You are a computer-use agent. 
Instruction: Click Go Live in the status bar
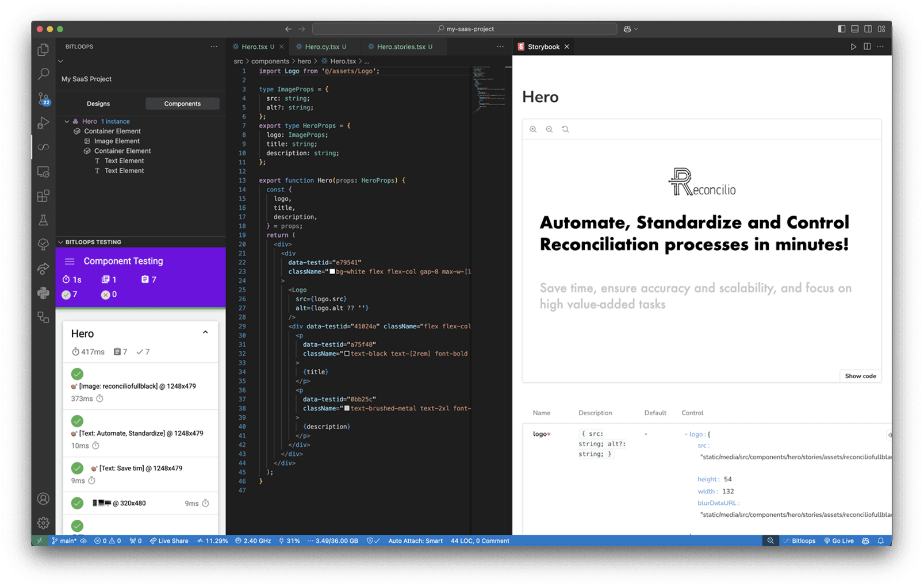[x=839, y=540]
